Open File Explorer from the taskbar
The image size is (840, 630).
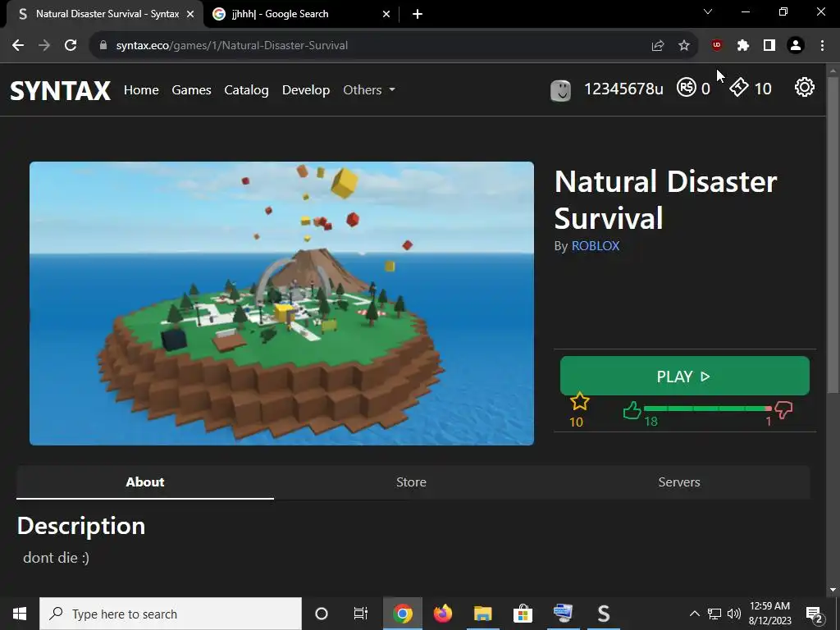tap(482, 614)
